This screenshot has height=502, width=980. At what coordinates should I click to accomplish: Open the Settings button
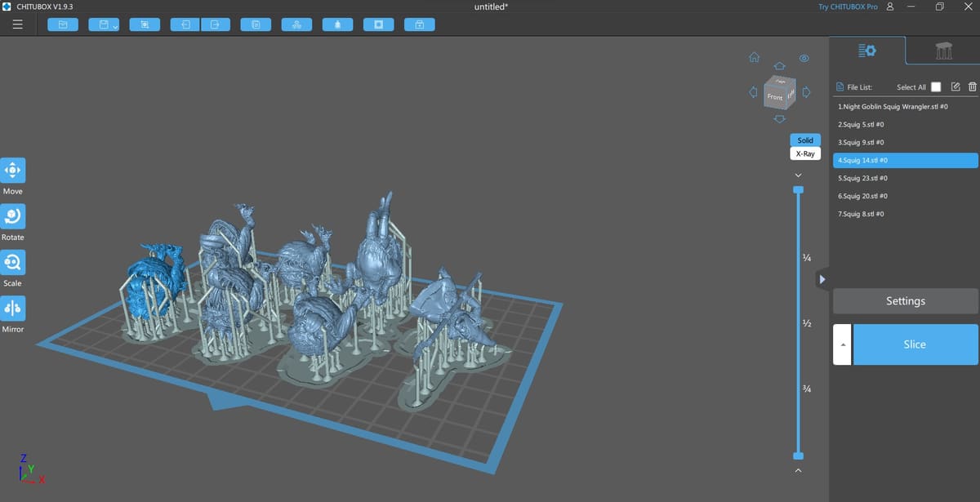(x=906, y=301)
